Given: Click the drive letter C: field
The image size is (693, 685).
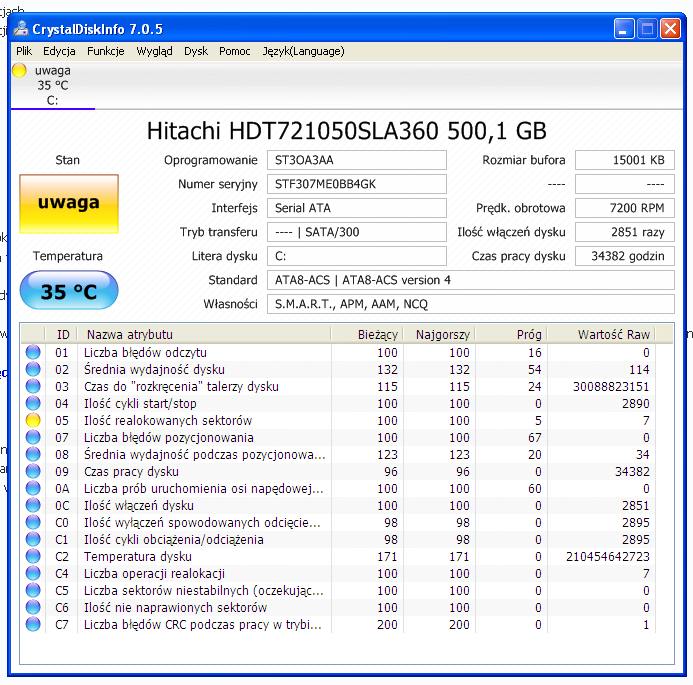Looking at the screenshot, I should (357, 256).
